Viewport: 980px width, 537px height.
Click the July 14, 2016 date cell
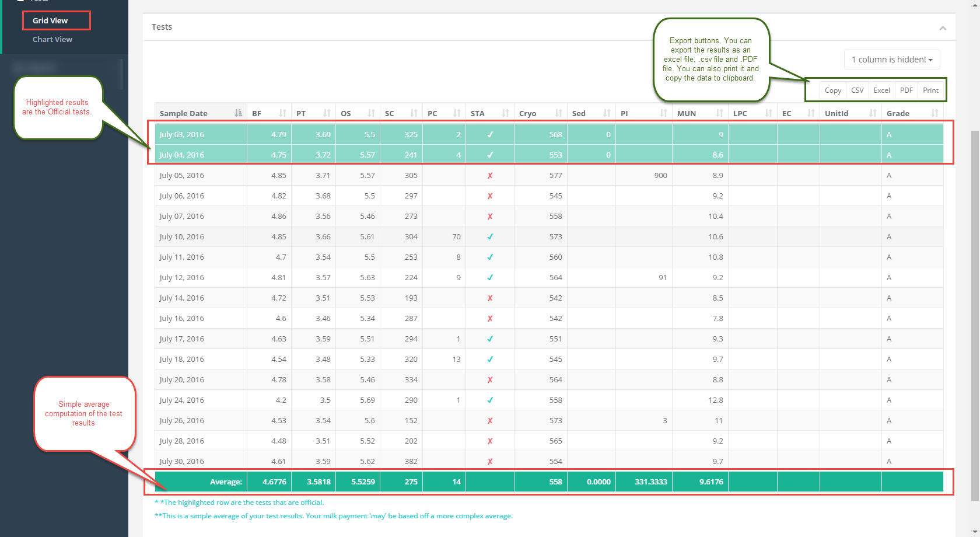point(201,298)
